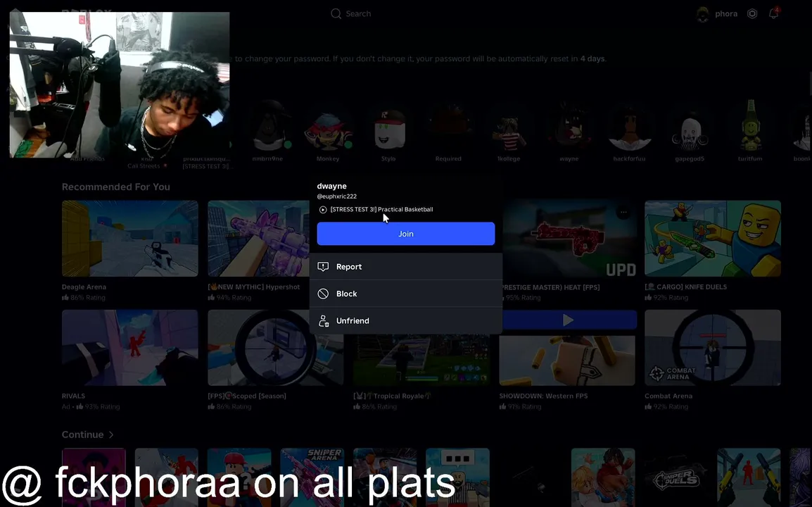Open friend Stylo's avatar
Viewport: 812px width, 507px height.
click(x=388, y=130)
